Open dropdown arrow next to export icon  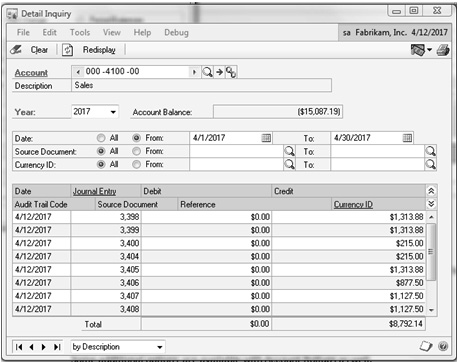430,50
